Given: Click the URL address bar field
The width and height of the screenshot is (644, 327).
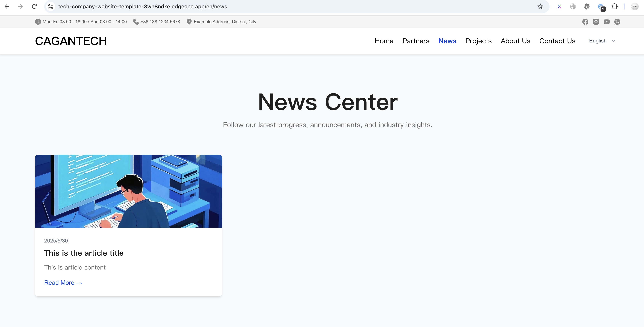Looking at the screenshot, I should (x=275, y=6).
